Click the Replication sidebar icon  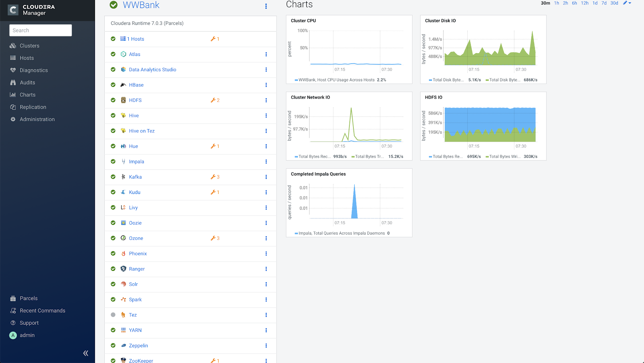click(x=12, y=107)
